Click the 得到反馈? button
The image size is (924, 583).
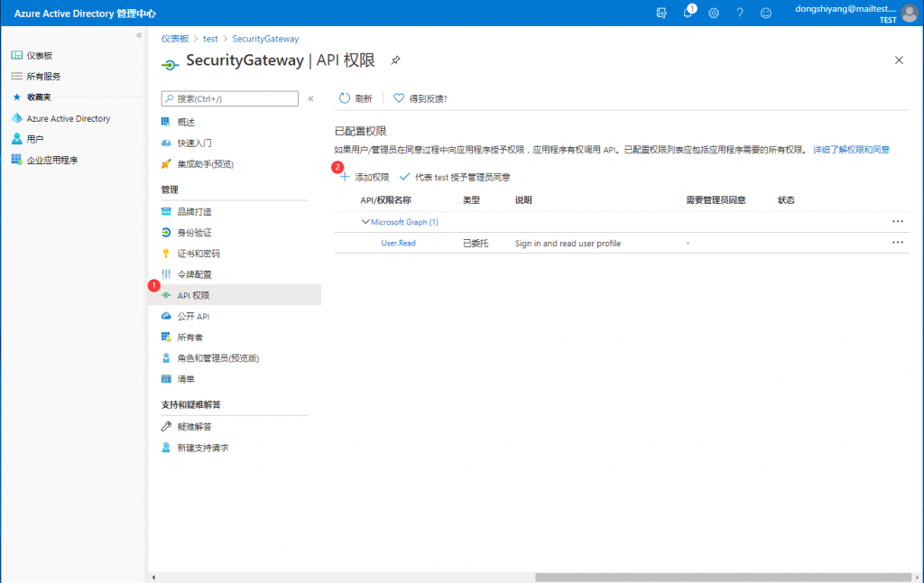click(420, 98)
